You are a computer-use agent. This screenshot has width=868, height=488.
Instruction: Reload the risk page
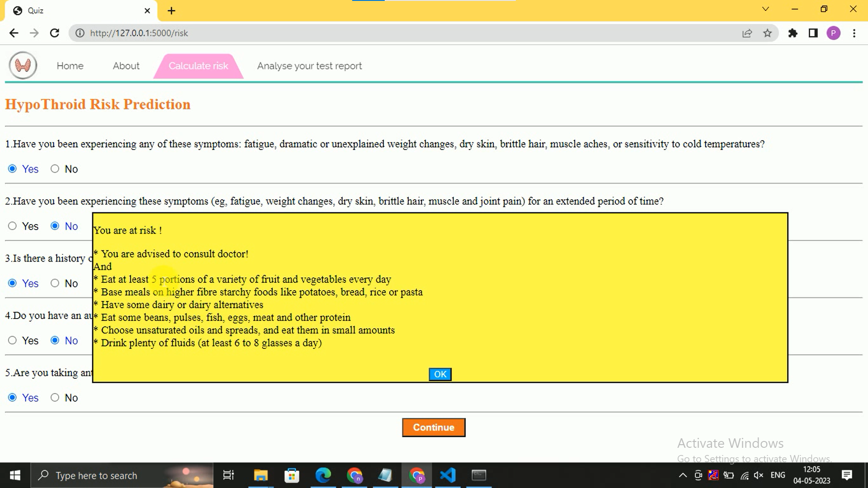[55, 33]
